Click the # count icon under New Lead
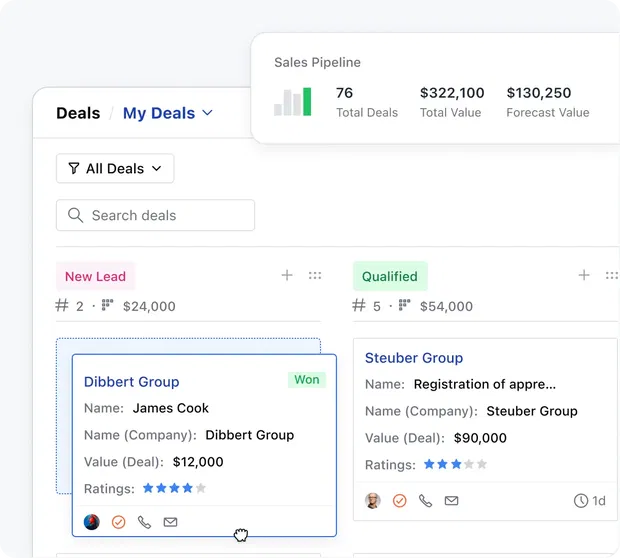This screenshot has width=620, height=558. (62, 305)
